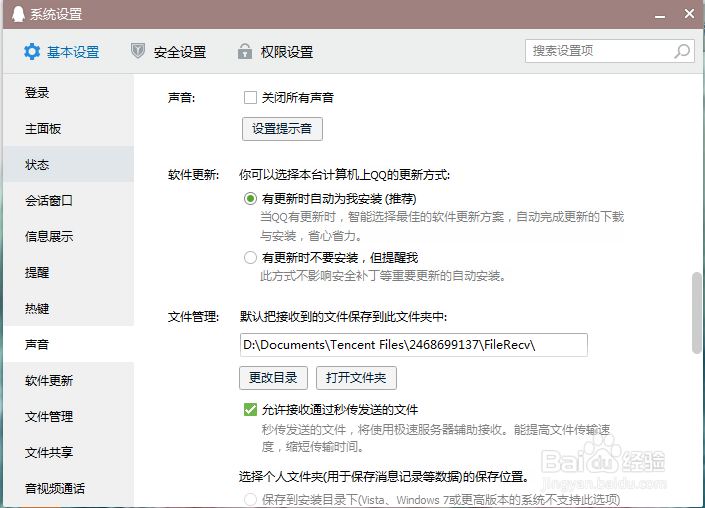
Task: Click the magnifier search icon
Action: [x=682, y=51]
